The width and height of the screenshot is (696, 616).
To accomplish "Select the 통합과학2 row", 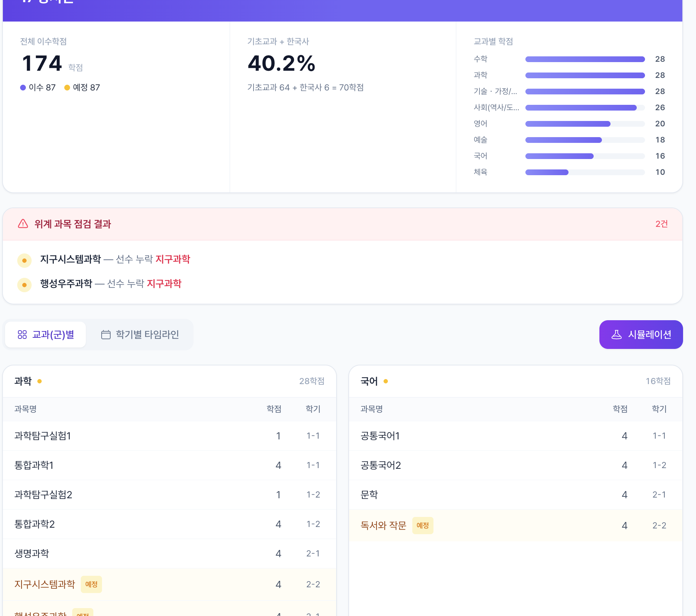I will (170, 524).
